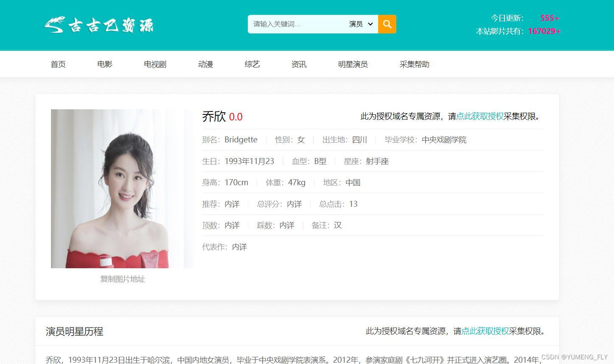
Task: Click the 代表作 field value 内详
Action: click(240, 247)
